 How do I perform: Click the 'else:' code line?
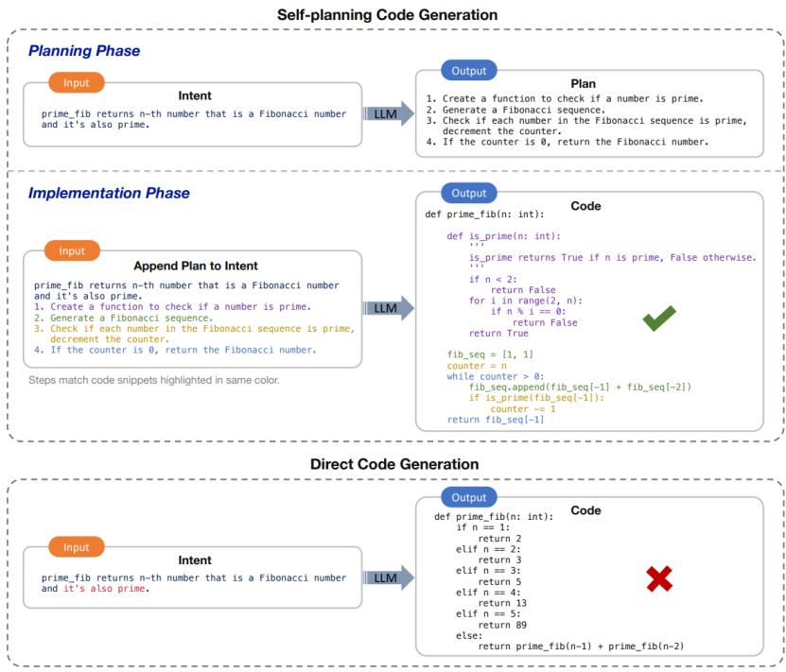pyautogui.click(x=469, y=636)
